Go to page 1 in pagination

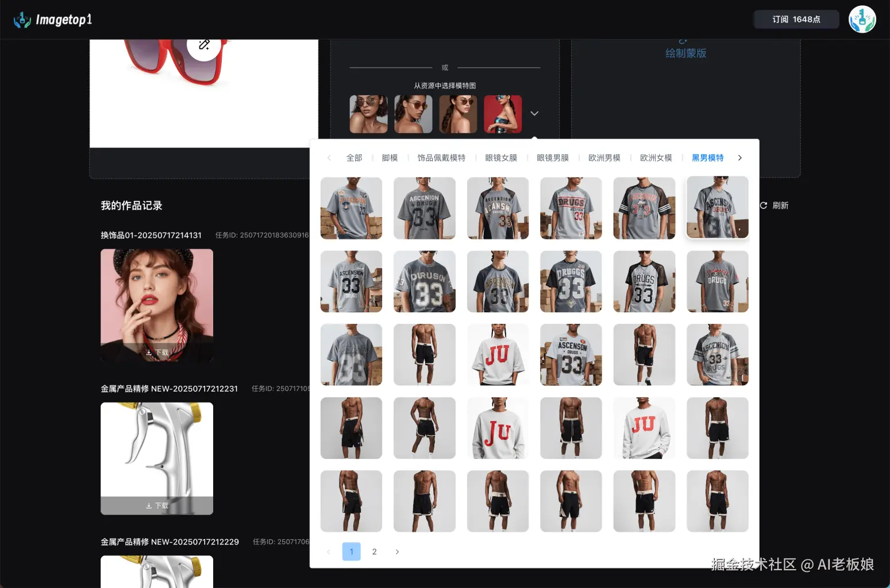pos(352,552)
